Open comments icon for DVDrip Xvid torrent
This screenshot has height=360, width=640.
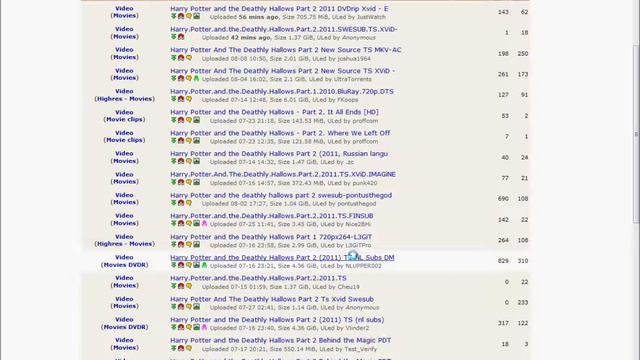pos(189,16)
